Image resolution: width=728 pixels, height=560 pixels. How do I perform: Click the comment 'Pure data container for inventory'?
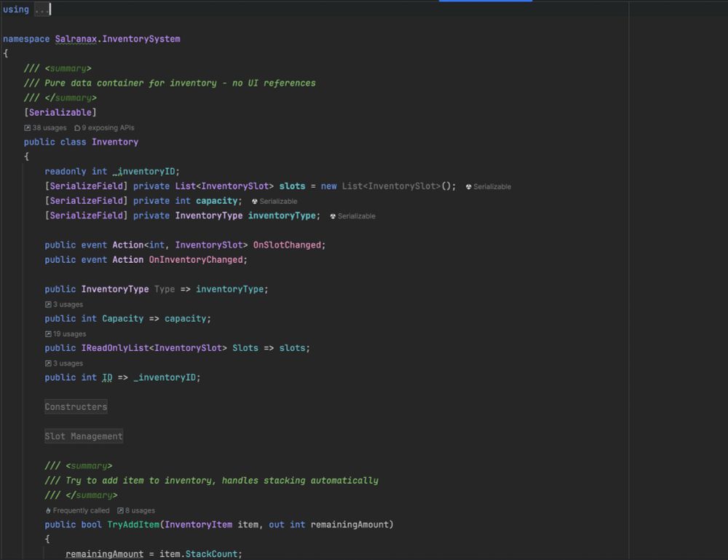[130, 83]
